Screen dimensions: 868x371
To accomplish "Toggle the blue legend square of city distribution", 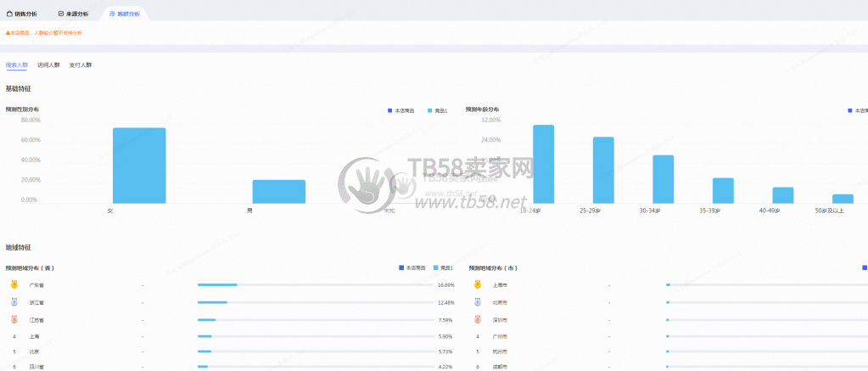I will click(865, 268).
